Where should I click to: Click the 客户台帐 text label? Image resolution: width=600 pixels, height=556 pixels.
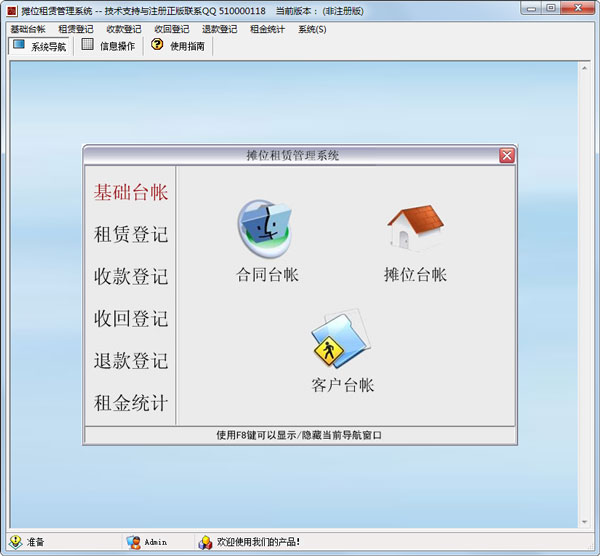click(342, 385)
